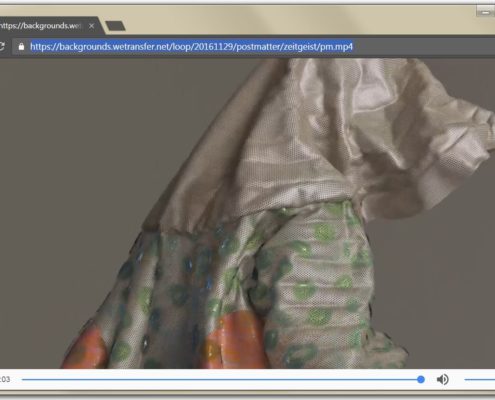This screenshot has height=400, width=495.
Task: Click the playing fabric video
Action: point(247,213)
